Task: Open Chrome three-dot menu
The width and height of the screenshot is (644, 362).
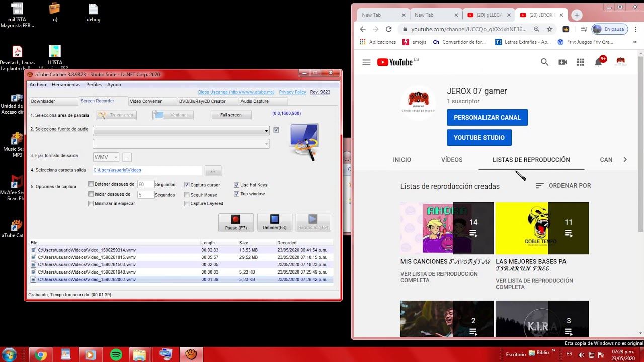Action: (635, 29)
